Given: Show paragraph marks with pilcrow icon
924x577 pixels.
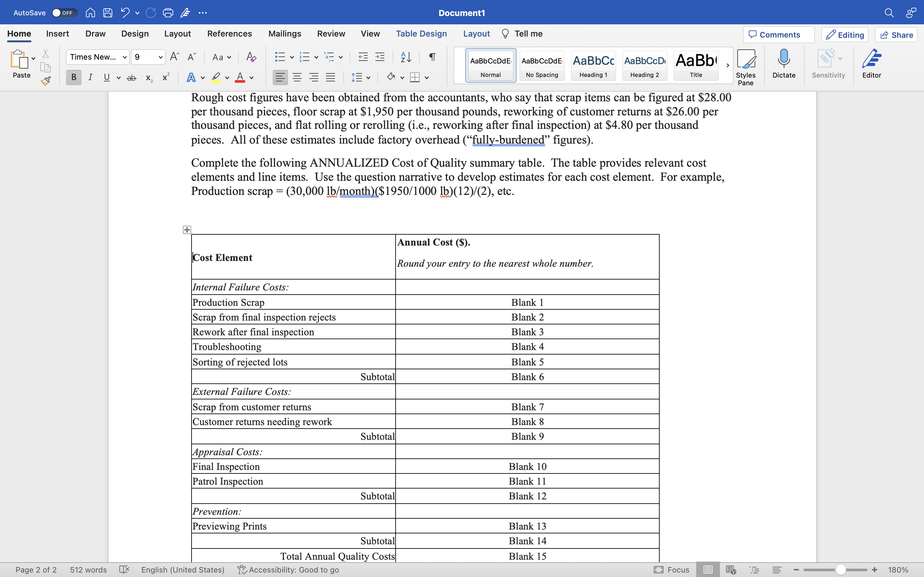Looking at the screenshot, I should click(432, 57).
